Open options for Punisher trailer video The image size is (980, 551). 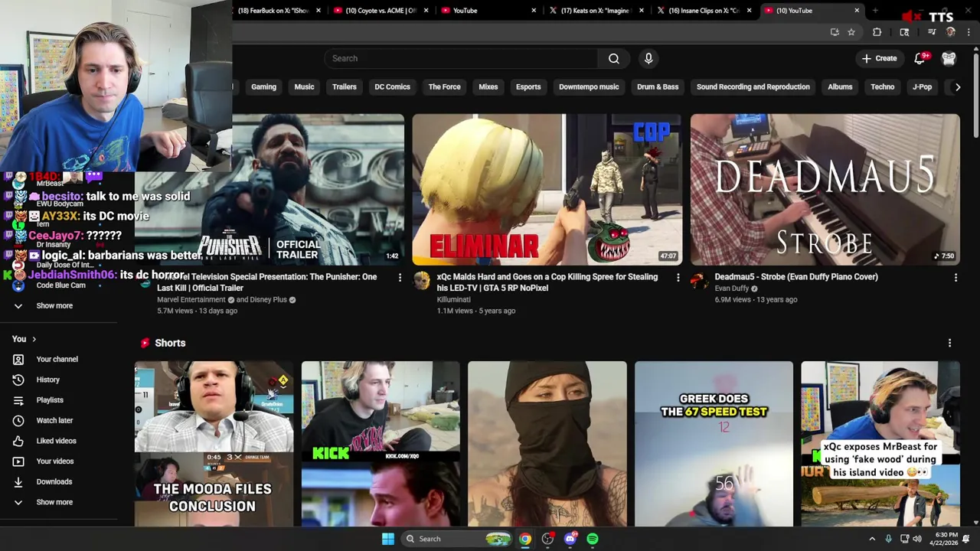pos(400,278)
